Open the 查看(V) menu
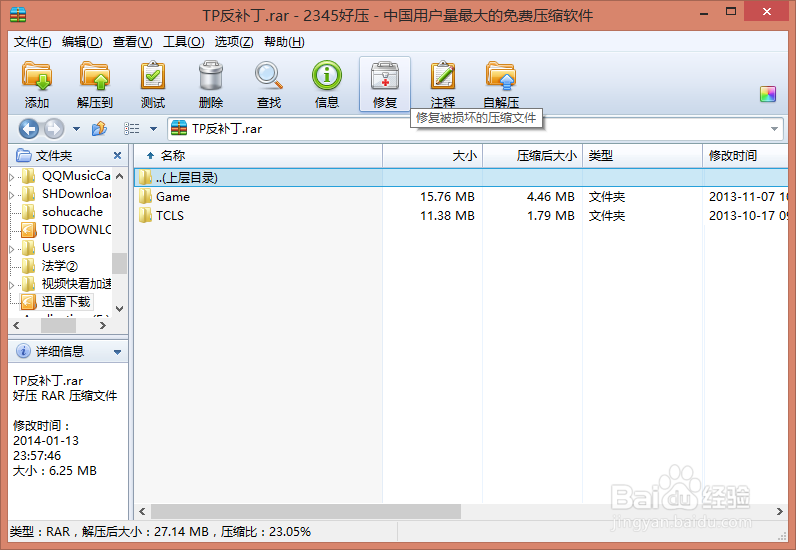796x550 pixels. tap(132, 42)
